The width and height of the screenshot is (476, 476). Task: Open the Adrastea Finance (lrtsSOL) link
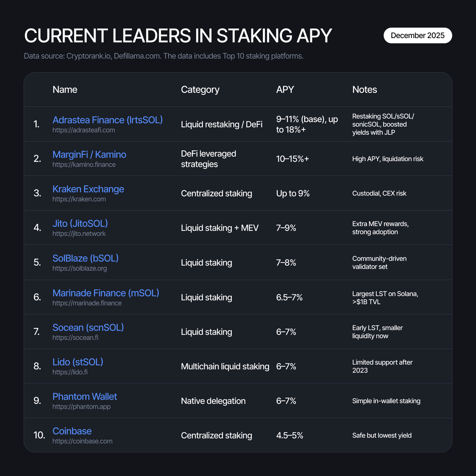tap(107, 120)
